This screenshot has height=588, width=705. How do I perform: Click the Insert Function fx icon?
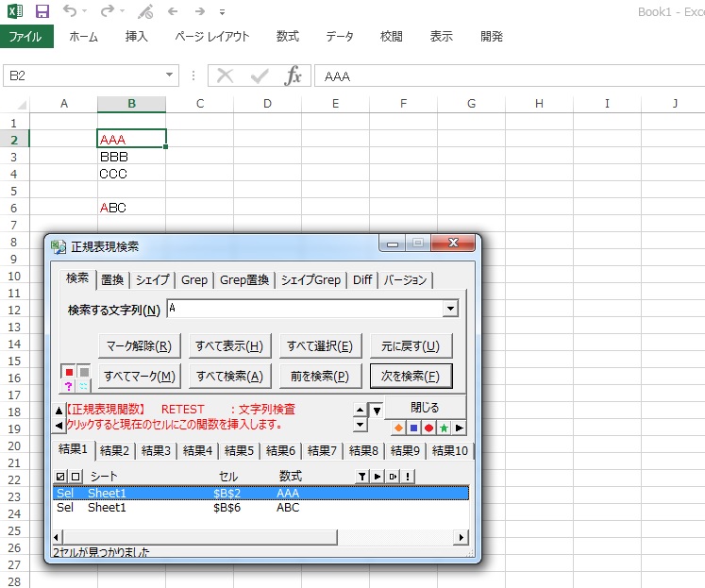[294, 76]
